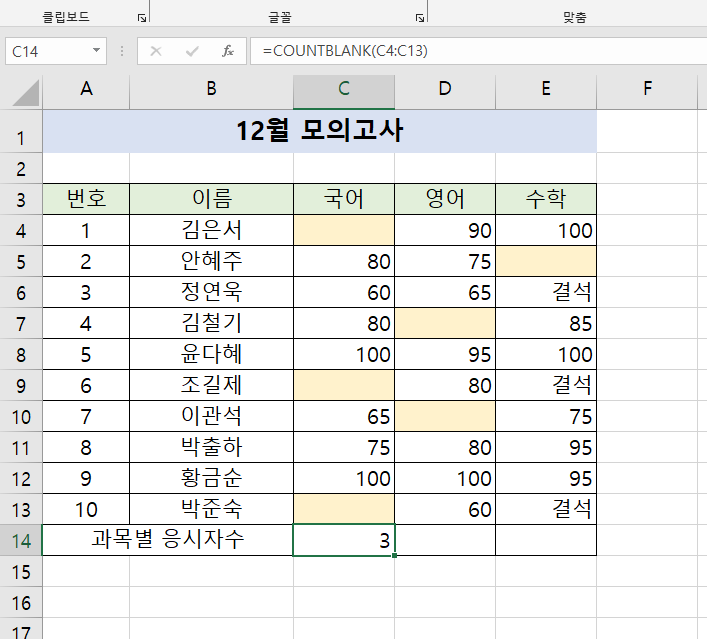Image resolution: width=707 pixels, height=639 pixels.
Task: Select number cell '10' in 번호 column
Action: point(86,509)
